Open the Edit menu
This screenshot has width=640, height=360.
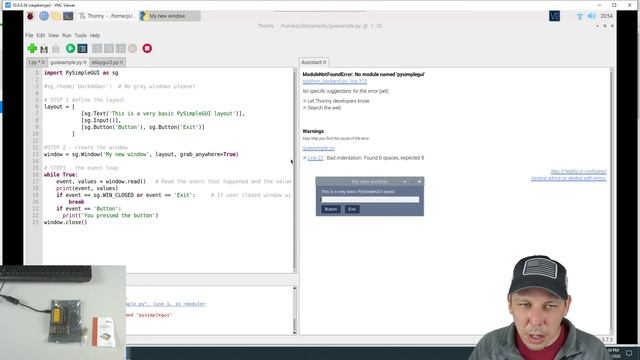click(x=41, y=36)
